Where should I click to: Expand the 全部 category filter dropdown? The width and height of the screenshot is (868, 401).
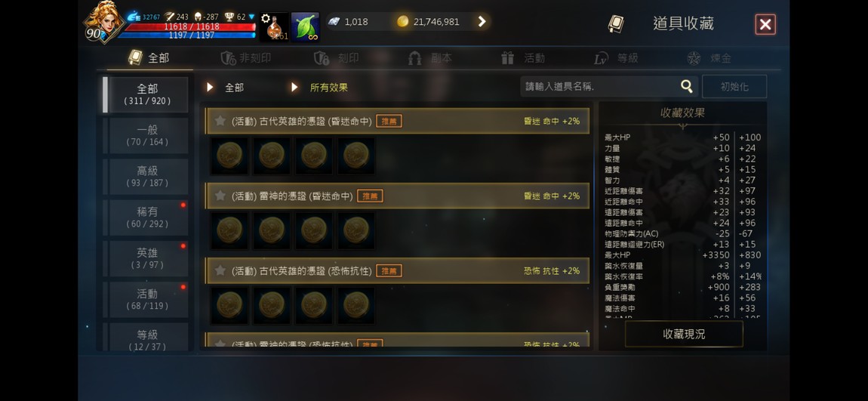[226, 88]
